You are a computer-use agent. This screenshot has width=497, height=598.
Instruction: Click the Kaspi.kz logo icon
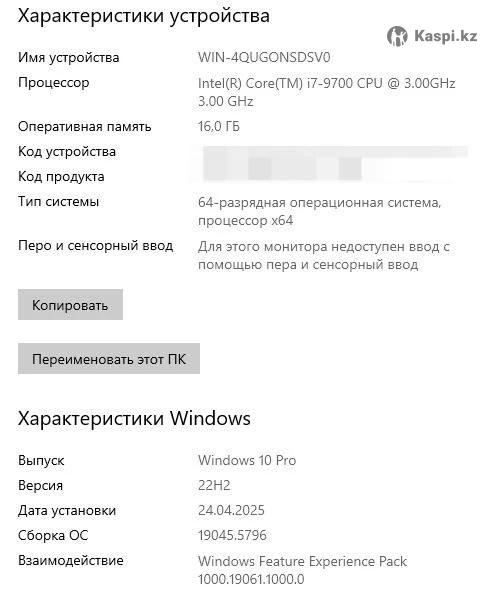(x=397, y=36)
